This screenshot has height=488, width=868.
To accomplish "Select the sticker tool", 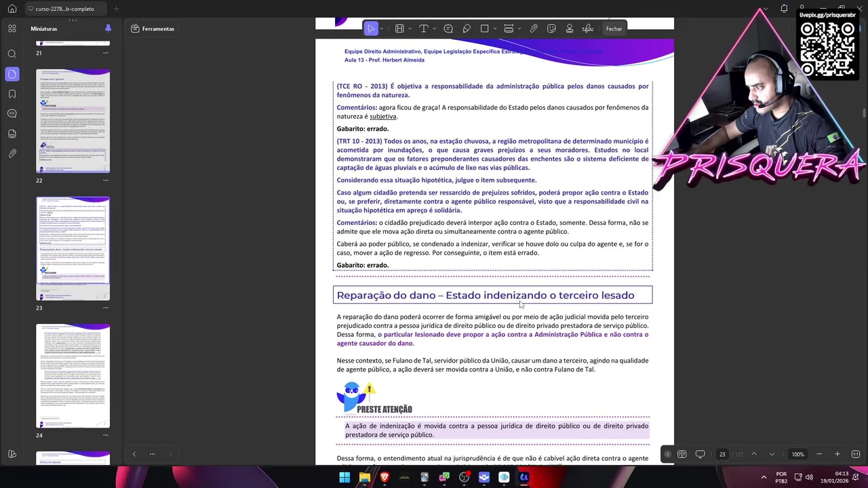I will pos(551,28).
